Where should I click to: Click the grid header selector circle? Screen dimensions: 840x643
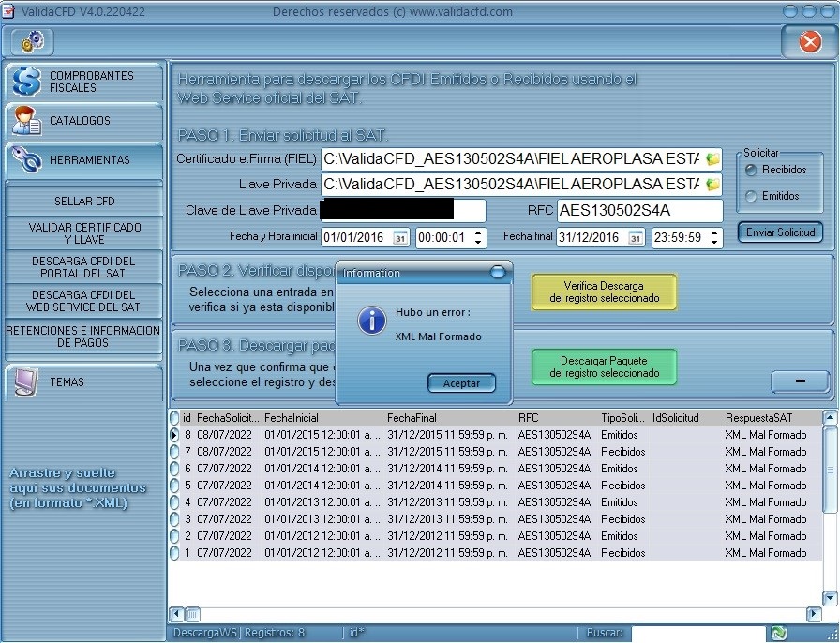click(x=174, y=418)
